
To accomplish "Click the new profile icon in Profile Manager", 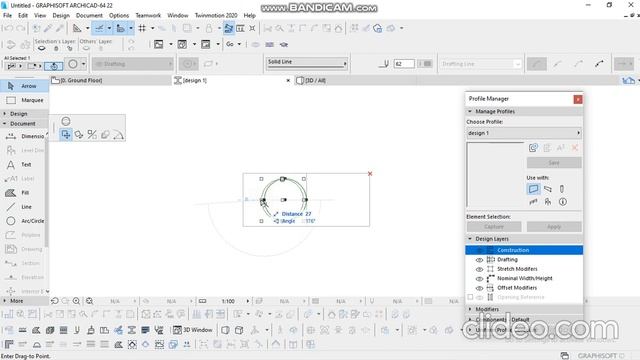I will tap(533, 148).
